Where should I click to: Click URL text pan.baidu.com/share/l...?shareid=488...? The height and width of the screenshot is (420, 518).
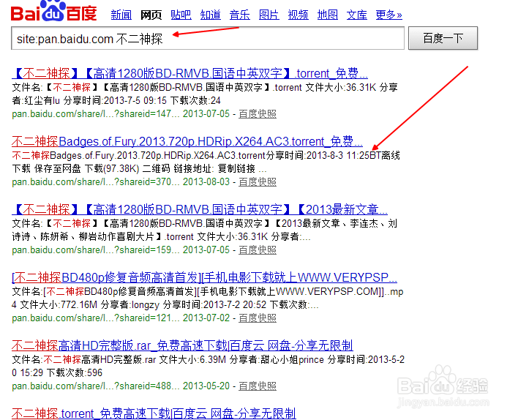coord(96,386)
